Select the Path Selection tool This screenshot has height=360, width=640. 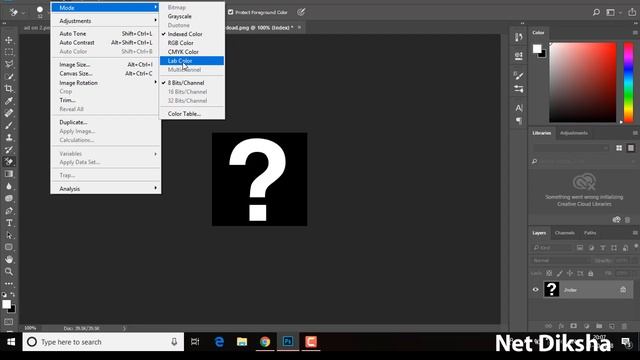coord(9,235)
